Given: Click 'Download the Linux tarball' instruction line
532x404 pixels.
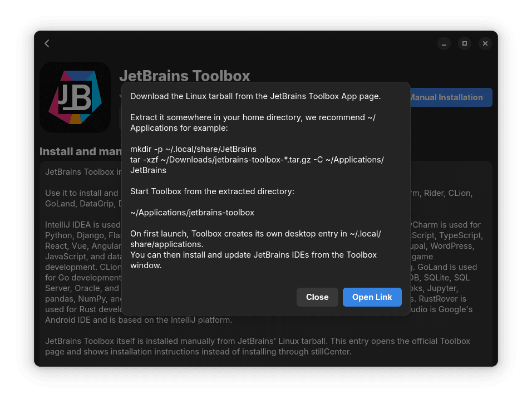Looking at the screenshot, I should (255, 96).
